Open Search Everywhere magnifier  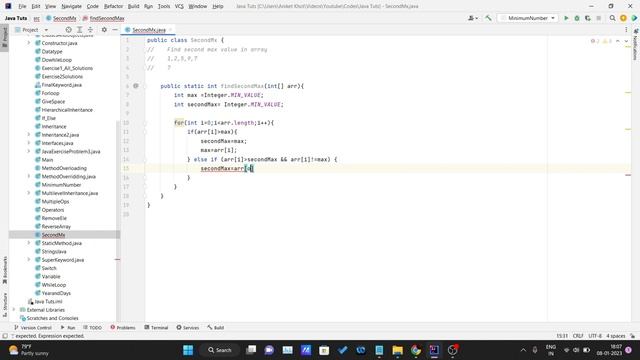(x=612, y=18)
